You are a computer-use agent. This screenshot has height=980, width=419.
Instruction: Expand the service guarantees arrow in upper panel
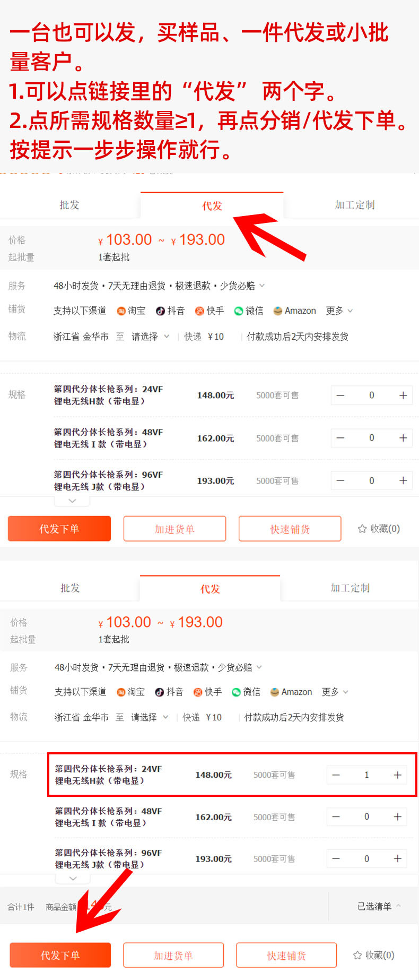pos(261,286)
